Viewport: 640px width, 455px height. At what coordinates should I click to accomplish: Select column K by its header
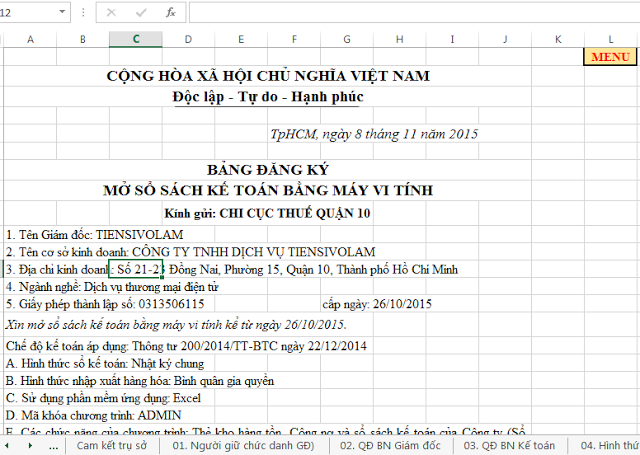coord(558,38)
